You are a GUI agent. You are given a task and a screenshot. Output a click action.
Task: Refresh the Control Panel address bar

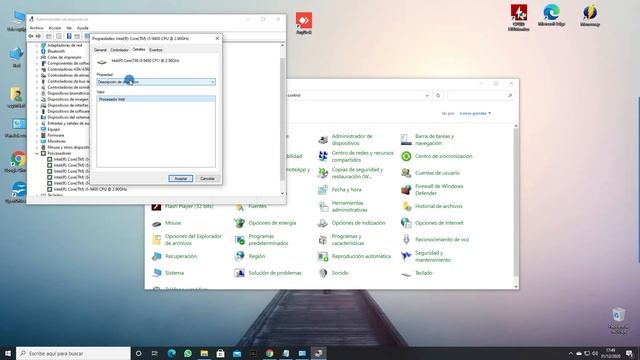pyautogui.click(x=438, y=96)
